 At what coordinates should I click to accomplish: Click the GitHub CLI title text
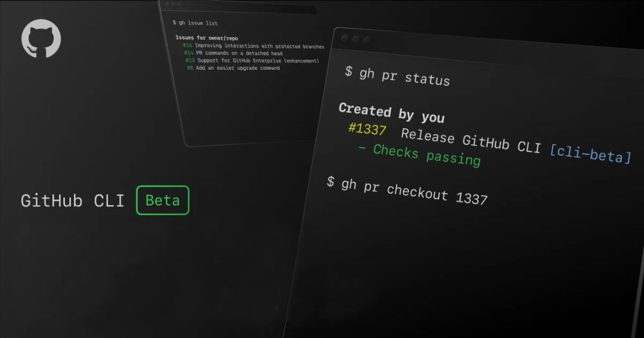[x=72, y=201]
